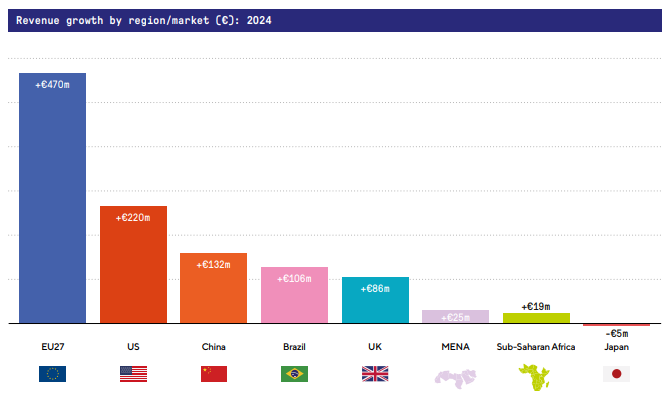The width and height of the screenshot is (671, 404).
Task: Click the red negative Japan bar
Action: pyautogui.click(x=617, y=325)
